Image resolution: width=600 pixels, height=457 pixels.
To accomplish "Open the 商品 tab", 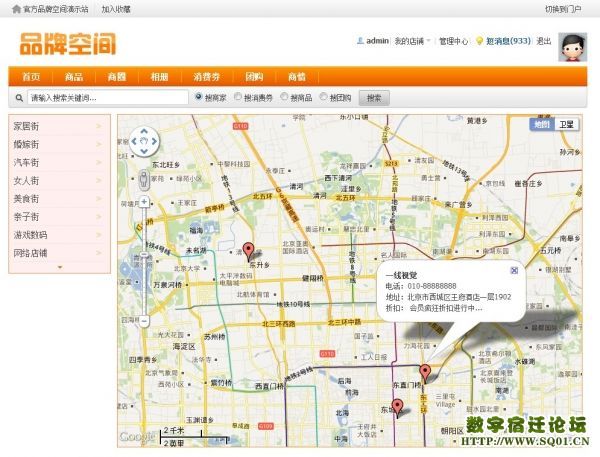I will pos(74,77).
